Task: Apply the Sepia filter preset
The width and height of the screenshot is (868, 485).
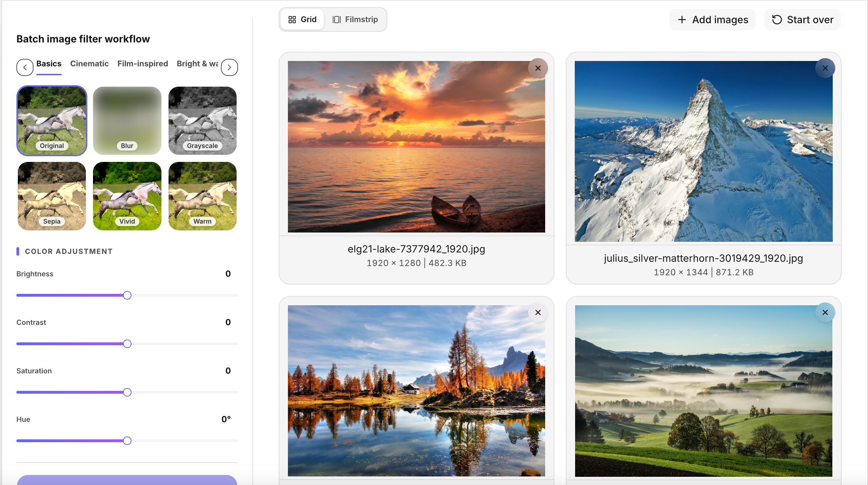Action: (x=52, y=196)
